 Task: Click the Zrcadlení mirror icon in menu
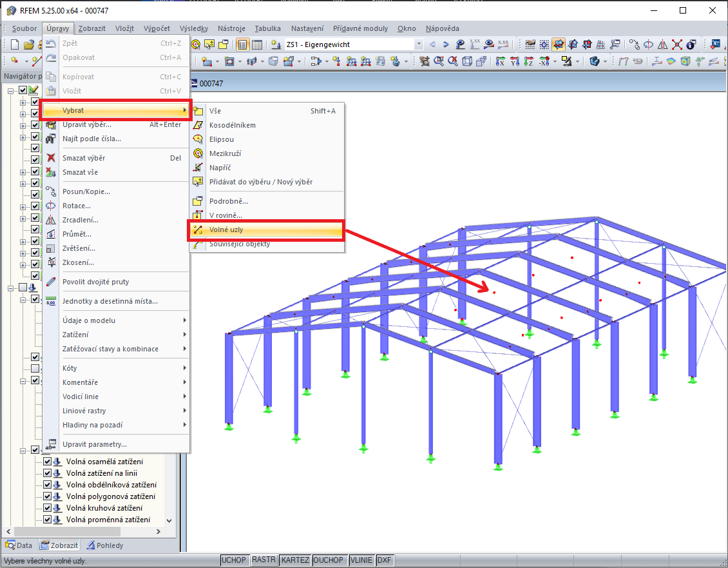[x=51, y=220]
